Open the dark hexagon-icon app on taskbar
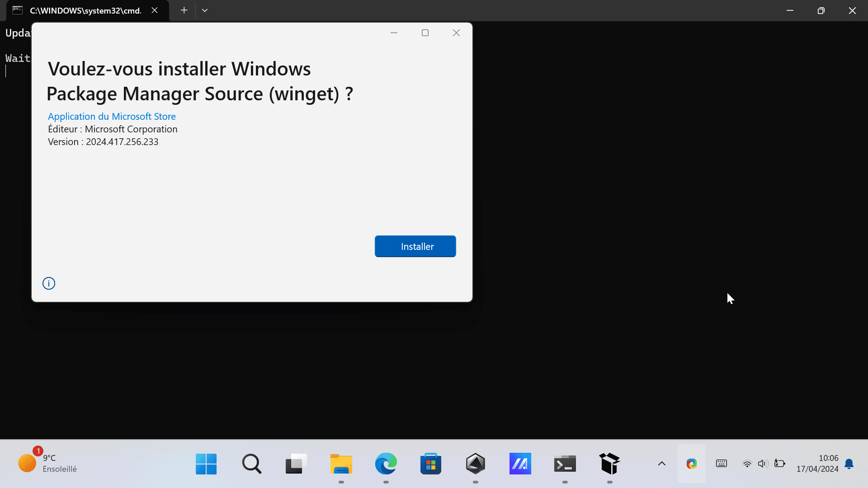This screenshot has height=488, width=868. 476,464
